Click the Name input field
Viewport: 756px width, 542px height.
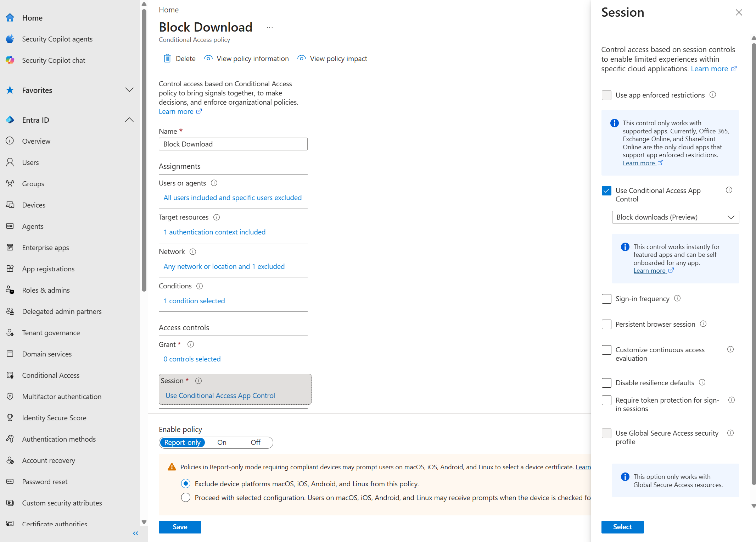pos(233,144)
